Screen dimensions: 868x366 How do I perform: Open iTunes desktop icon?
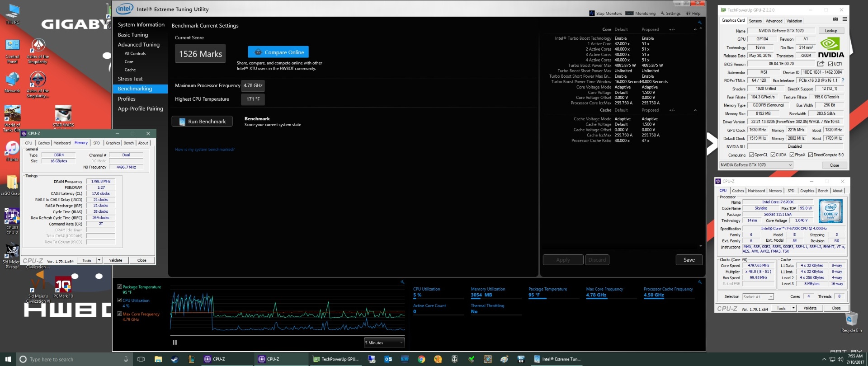tap(12, 151)
